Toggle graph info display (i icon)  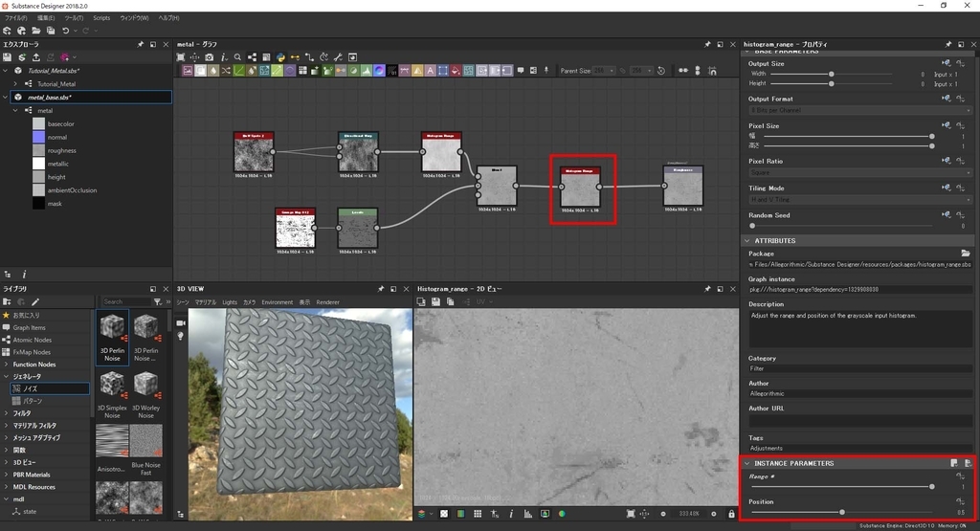[224, 56]
